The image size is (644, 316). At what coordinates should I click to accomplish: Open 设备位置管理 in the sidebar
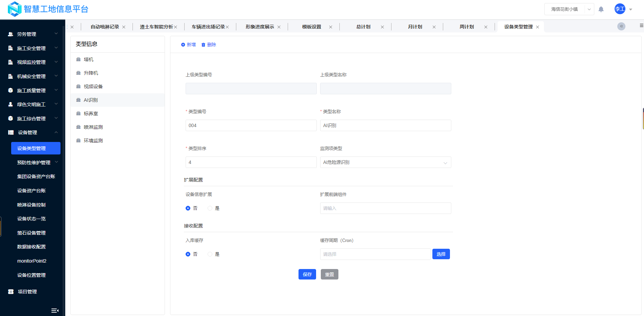tap(31, 275)
